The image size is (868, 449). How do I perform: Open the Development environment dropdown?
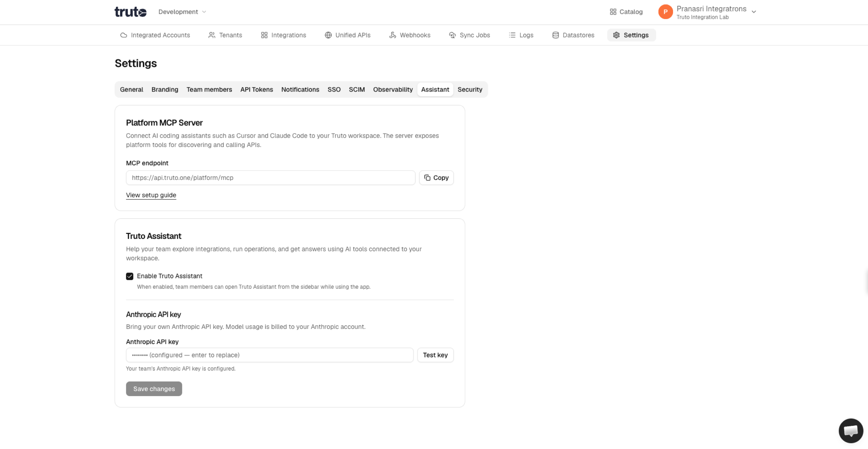[x=182, y=12]
